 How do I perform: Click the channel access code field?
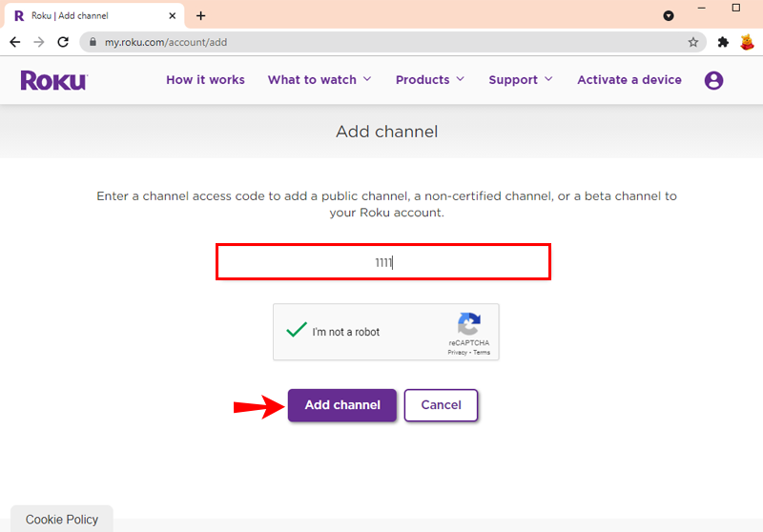(x=383, y=262)
